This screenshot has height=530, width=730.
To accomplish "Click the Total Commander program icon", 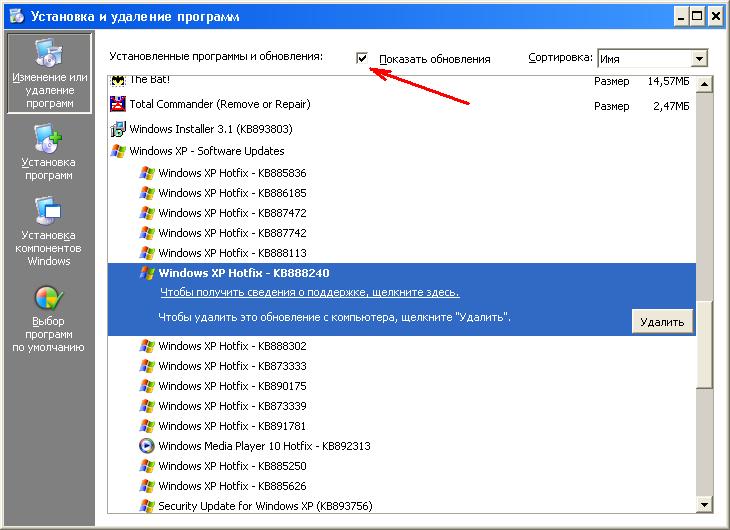I will tap(118, 104).
